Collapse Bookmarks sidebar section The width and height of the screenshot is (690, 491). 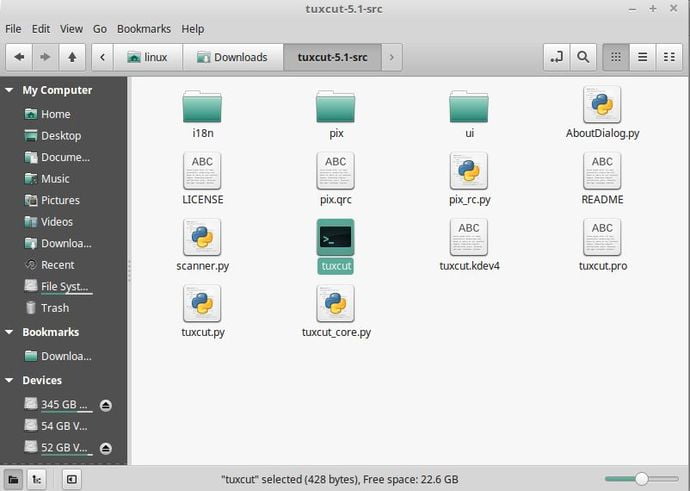click(x=9, y=332)
